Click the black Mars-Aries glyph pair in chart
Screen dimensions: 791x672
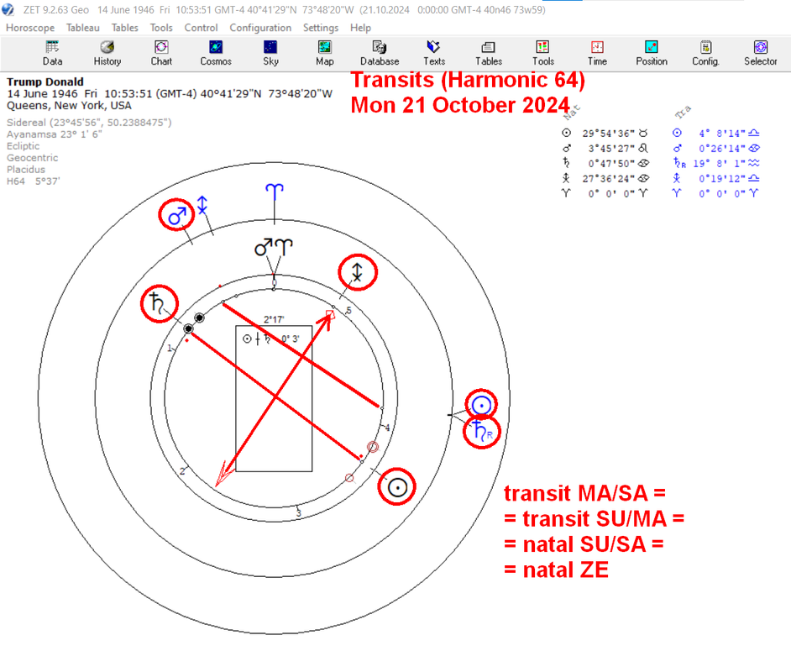(274, 247)
